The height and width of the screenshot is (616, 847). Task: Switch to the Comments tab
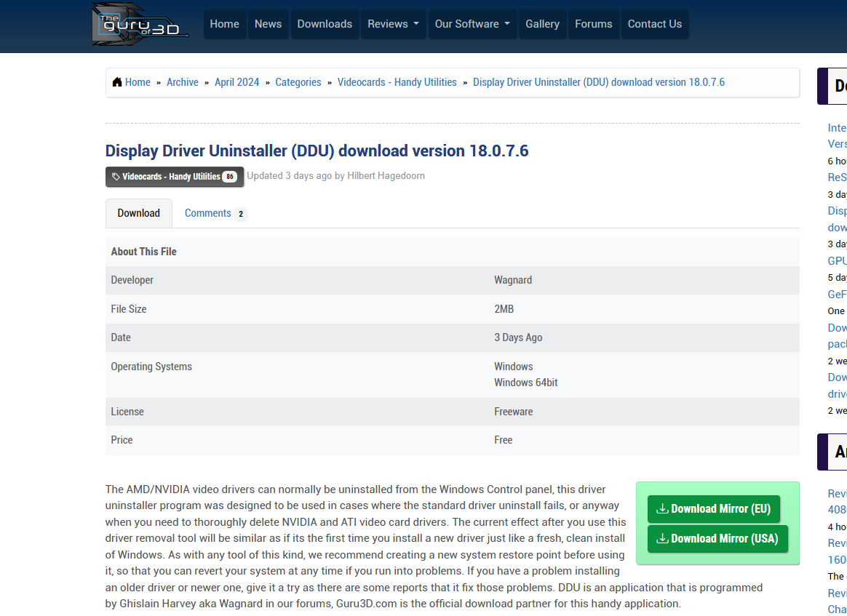tap(215, 213)
